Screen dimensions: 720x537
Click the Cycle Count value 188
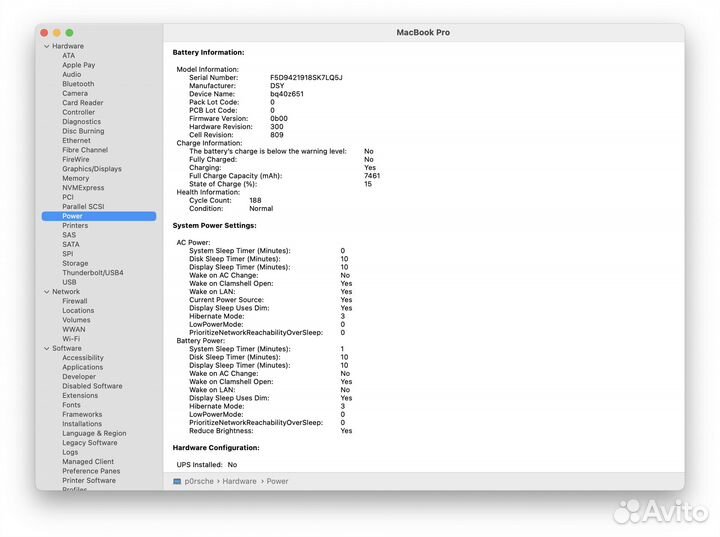point(255,200)
